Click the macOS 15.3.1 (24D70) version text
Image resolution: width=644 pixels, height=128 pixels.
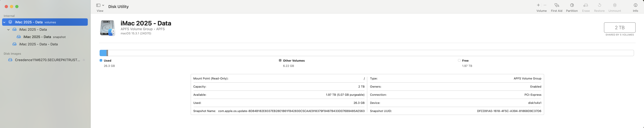pos(136,33)
